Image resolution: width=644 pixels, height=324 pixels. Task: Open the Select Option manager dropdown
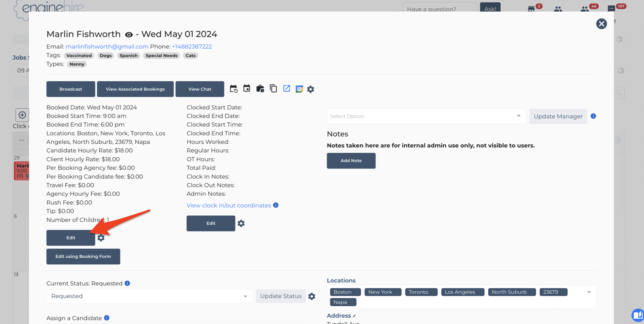[x=426, y=116]
